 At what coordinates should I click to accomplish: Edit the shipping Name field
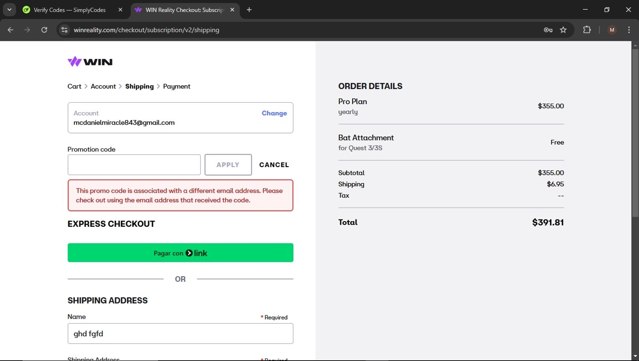point(180,334)
